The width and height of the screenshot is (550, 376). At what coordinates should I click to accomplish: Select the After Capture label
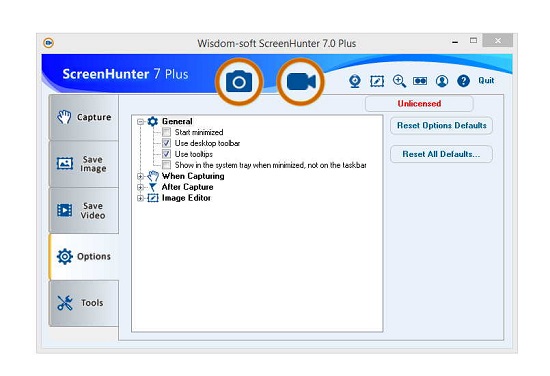click(187, 187)
